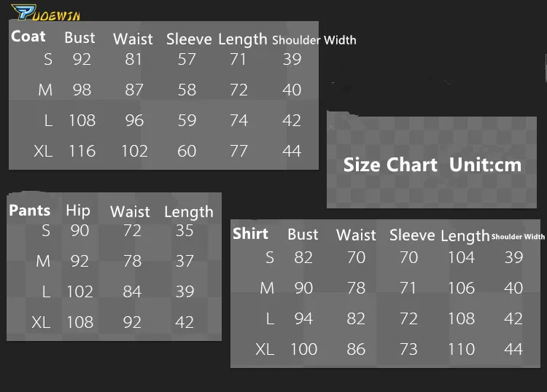547x392 pixels.
Task: Select Coat Shoulder Width column header
Action: pyautogui.click(x=314, y=40)
